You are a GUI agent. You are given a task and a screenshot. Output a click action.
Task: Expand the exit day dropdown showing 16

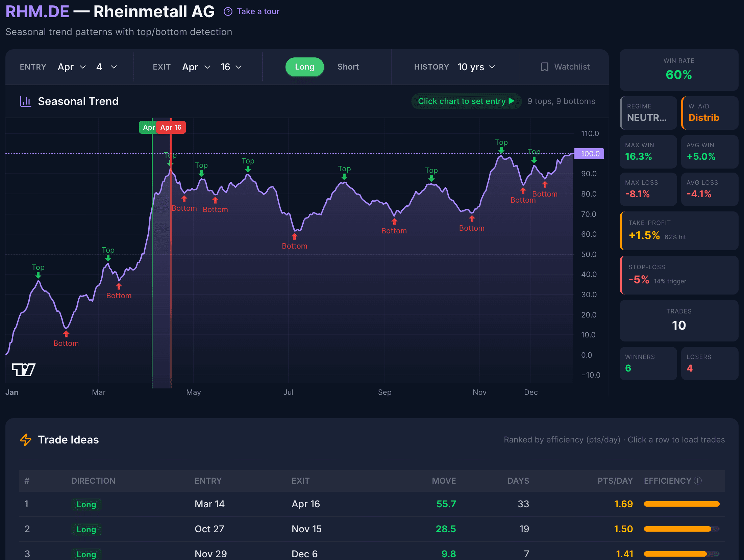click(230, 67)
